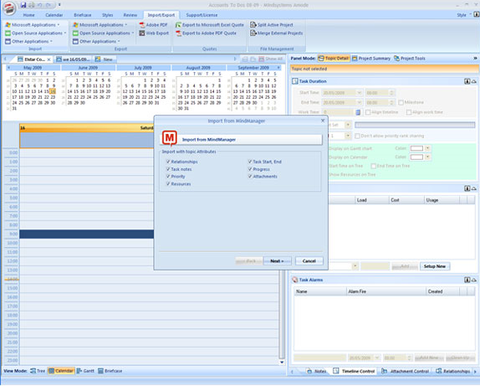Click Split Active Project

[x=272, y=25]
